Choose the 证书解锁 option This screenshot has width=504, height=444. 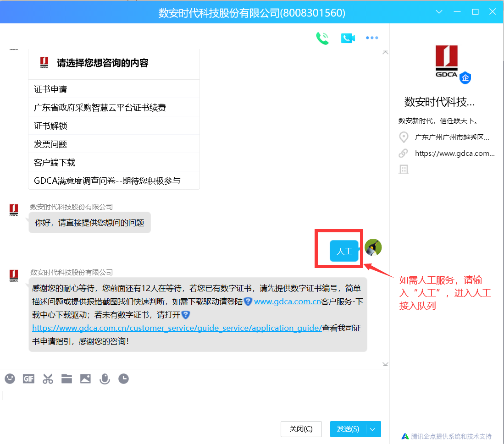coord(114,126)
